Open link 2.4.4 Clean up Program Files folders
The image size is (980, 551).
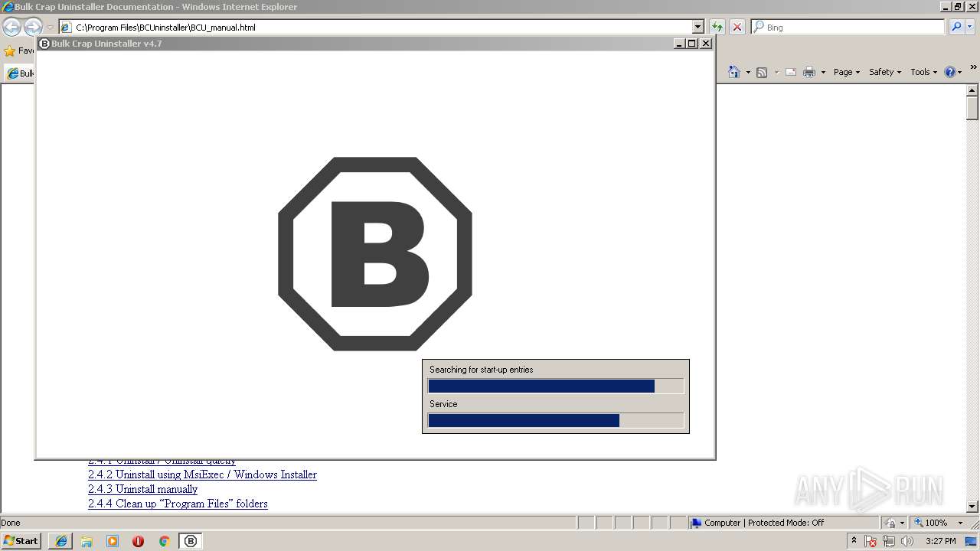click(x=178, y=504)
